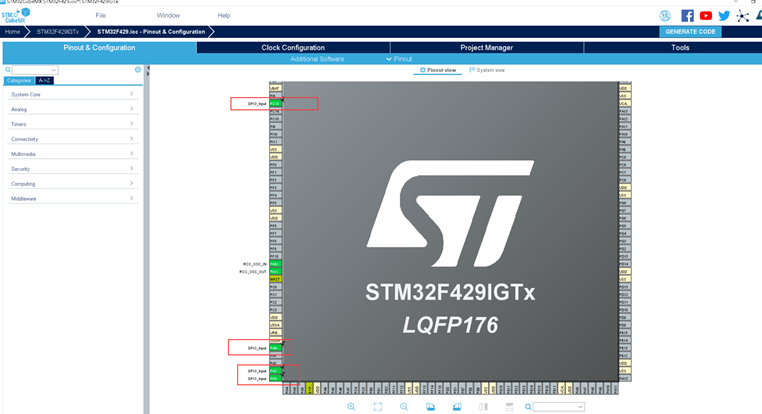The height and width of the screenshot is (414, 762).
Task: Switch to System view
Action: pyautogui.click(x=487, y=70)
